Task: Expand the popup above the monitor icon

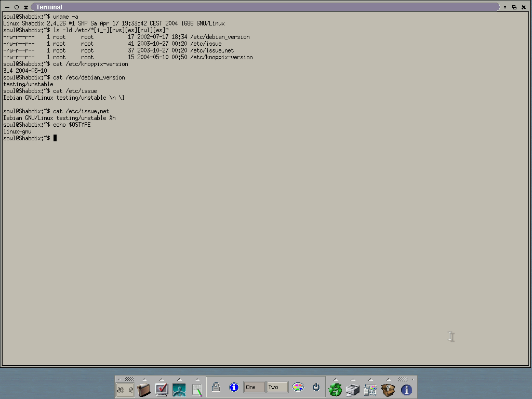Action: [162, 380]
